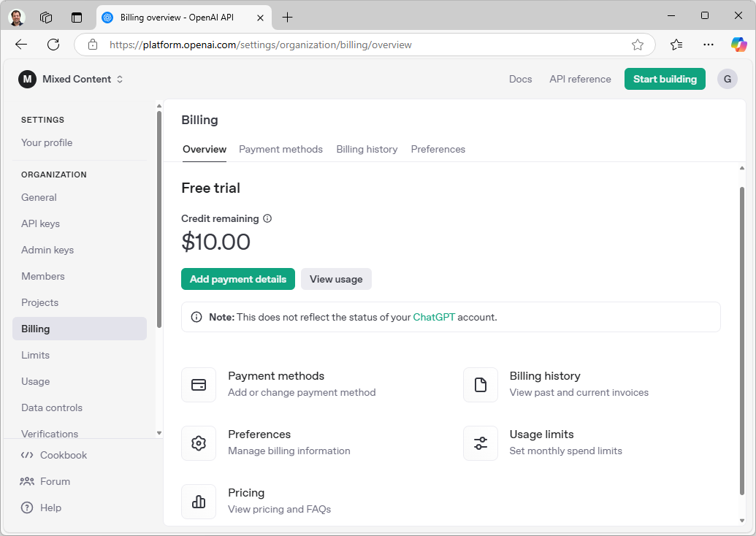Show Credit remaining info tooltip icon
This screenshot has width=756, height=536.
(267, 218)
